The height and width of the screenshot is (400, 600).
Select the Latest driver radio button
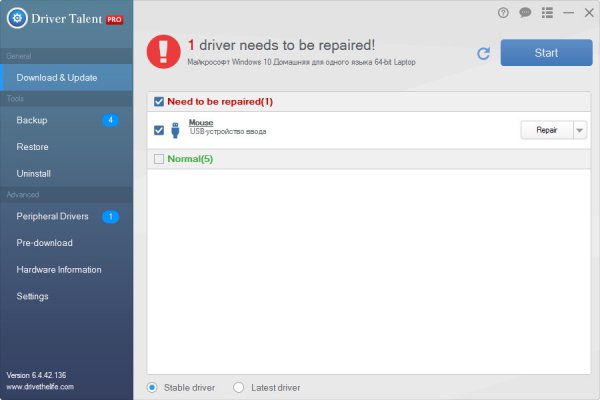pos(238,387)
